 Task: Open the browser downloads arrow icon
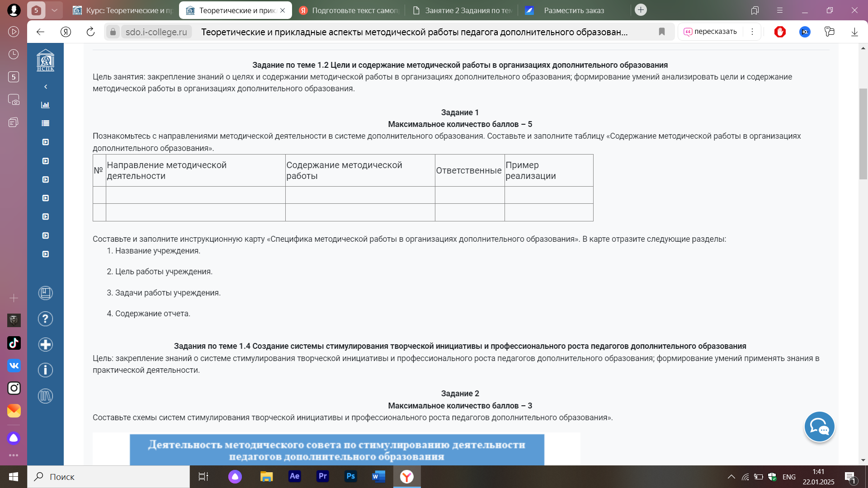point(854,32)
